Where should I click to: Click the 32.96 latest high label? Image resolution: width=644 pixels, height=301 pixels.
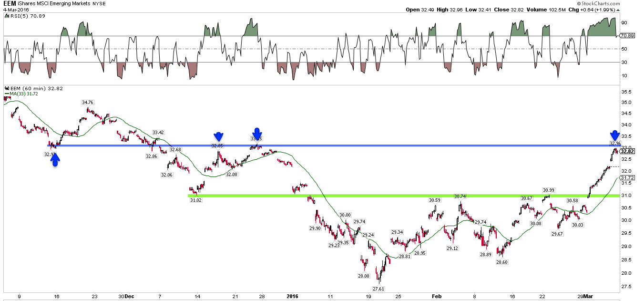pyautogui.click(x=614, y=143)
